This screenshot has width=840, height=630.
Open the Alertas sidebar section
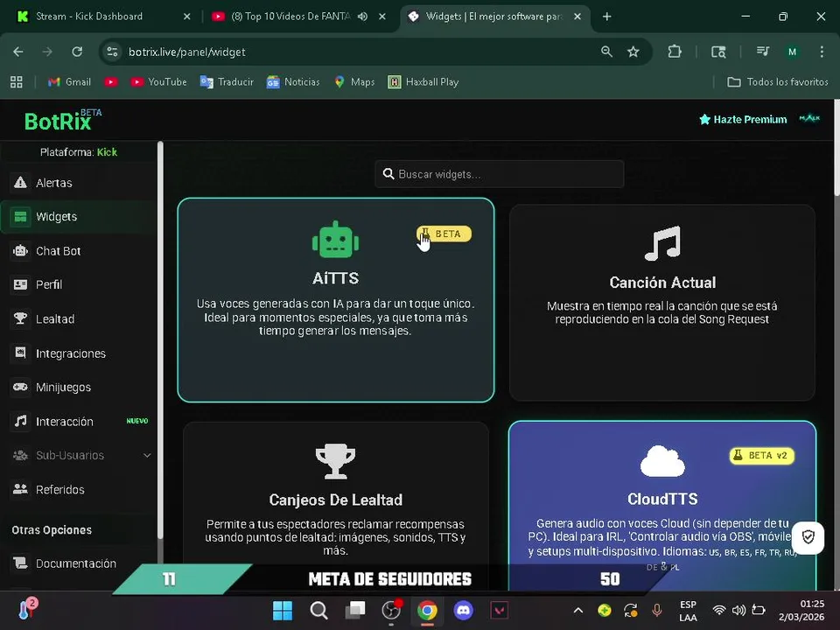tap(78, 183)
